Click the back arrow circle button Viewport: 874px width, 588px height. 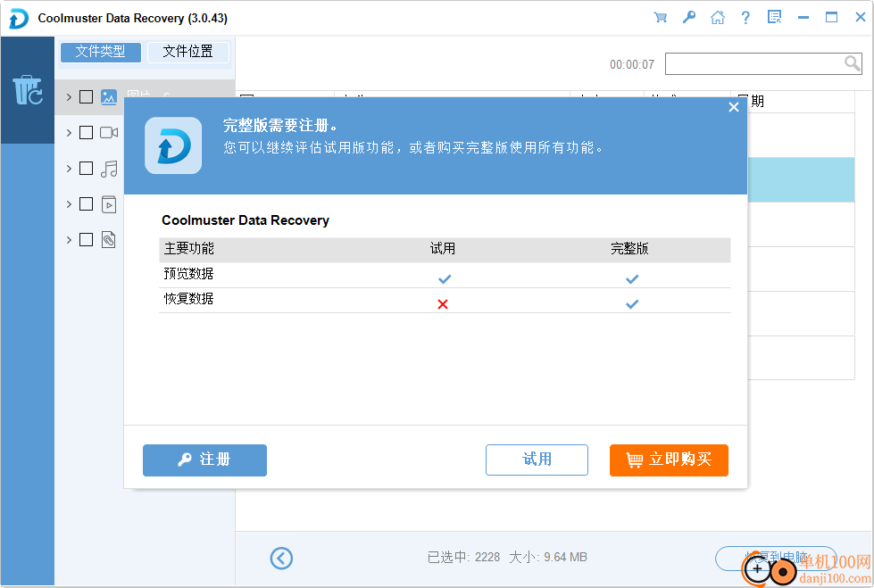point(281,558)
